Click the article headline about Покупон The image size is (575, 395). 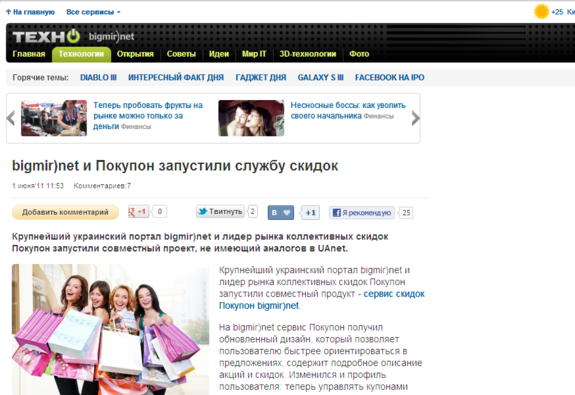tap(175, 166)
